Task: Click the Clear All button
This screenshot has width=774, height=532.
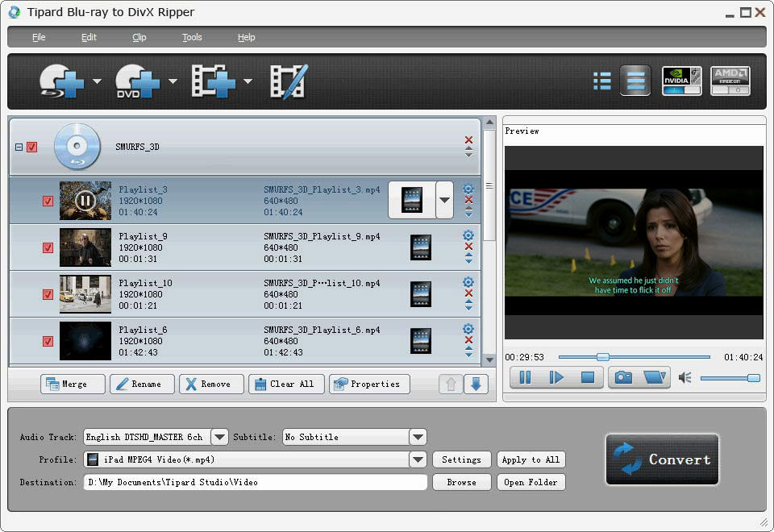Action: (286, 384)
